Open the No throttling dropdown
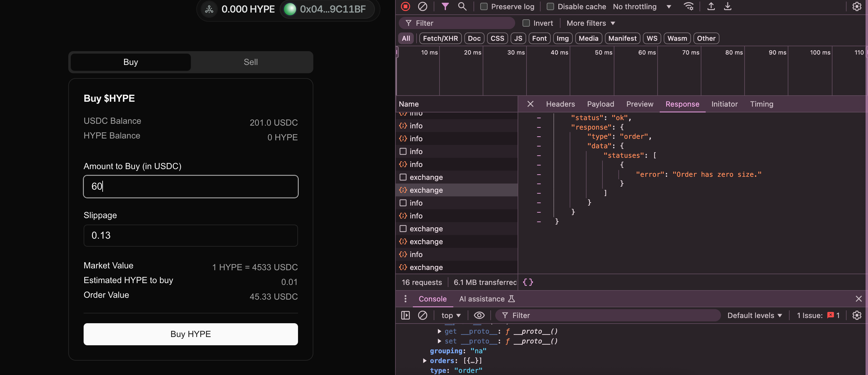Viewport: 868px width, 375px height. click(x=642, y=6)
